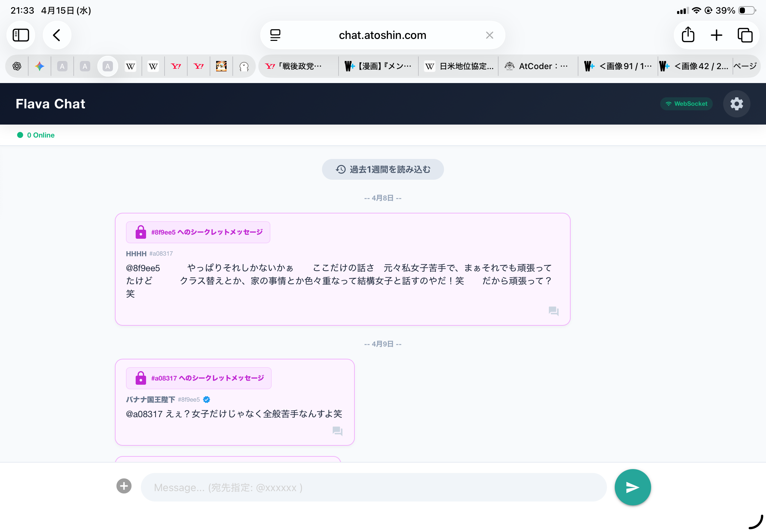
Task: Send the message with paper-plane button
Action: coord(632,487)
